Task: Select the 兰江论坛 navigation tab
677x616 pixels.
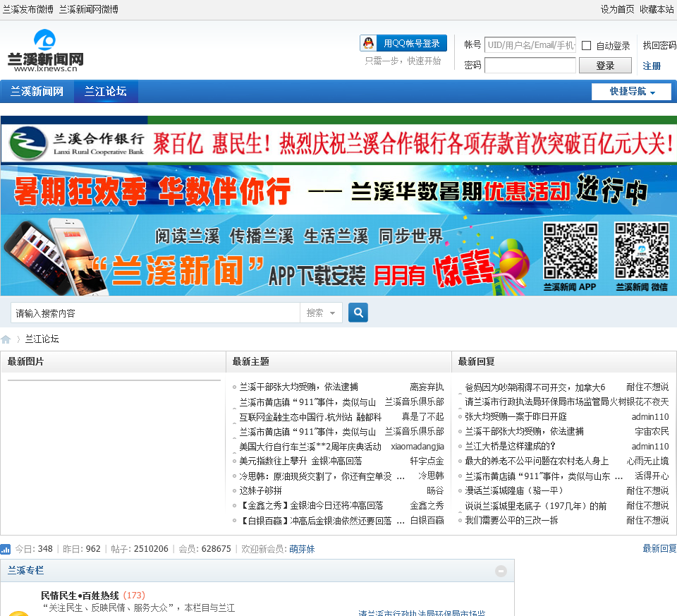Action: tap(106, 92)
